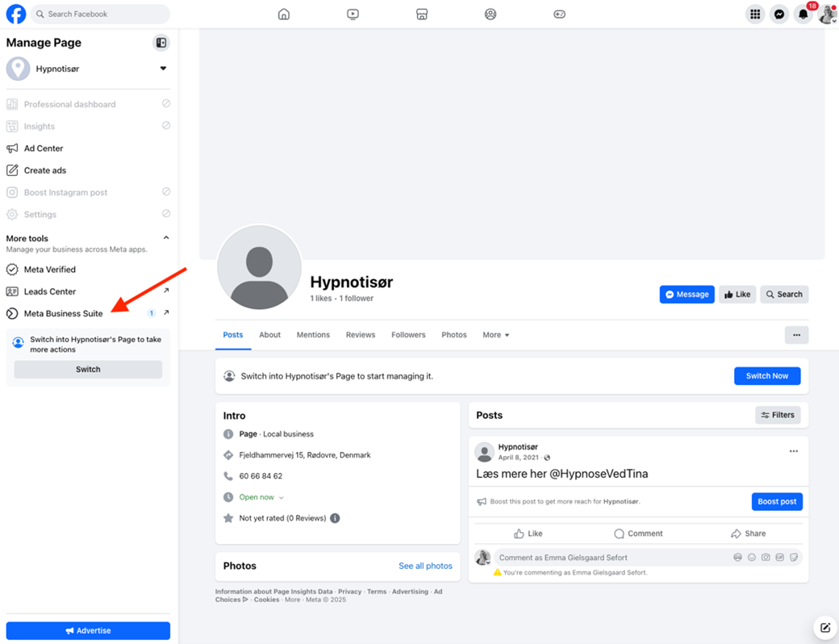Click the April 8, 2021 post date
This screenshot has height=644, width=839.
tap(519, 458)
